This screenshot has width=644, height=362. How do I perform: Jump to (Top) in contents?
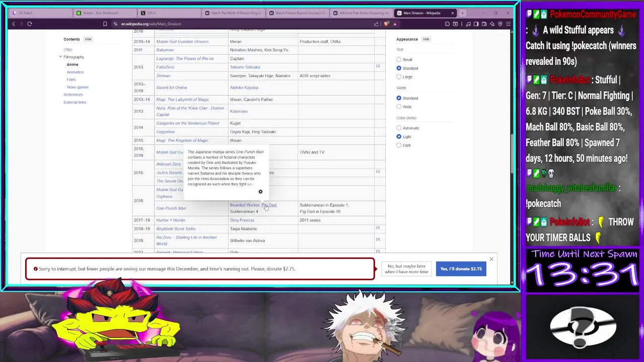(x=68, y=49)
